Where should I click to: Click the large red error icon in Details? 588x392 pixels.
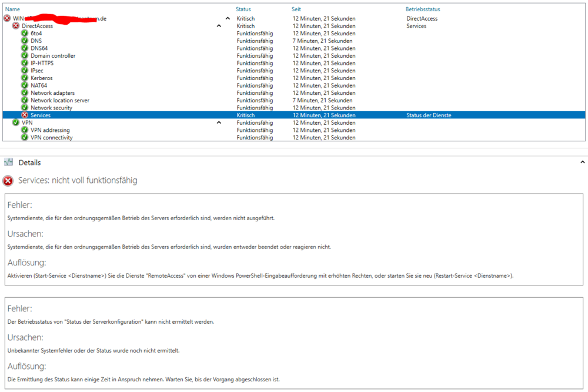[x=8, y=181]
